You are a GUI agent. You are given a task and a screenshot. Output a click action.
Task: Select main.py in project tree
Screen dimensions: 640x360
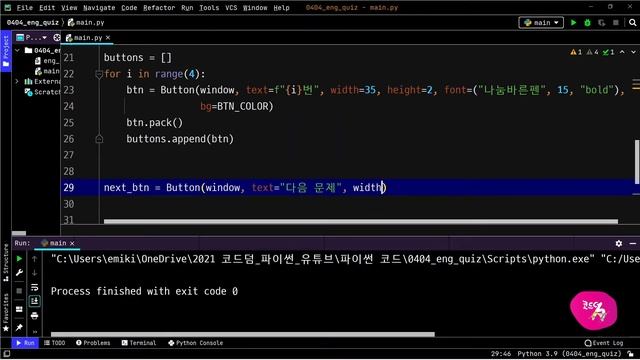tap(47, 71)
